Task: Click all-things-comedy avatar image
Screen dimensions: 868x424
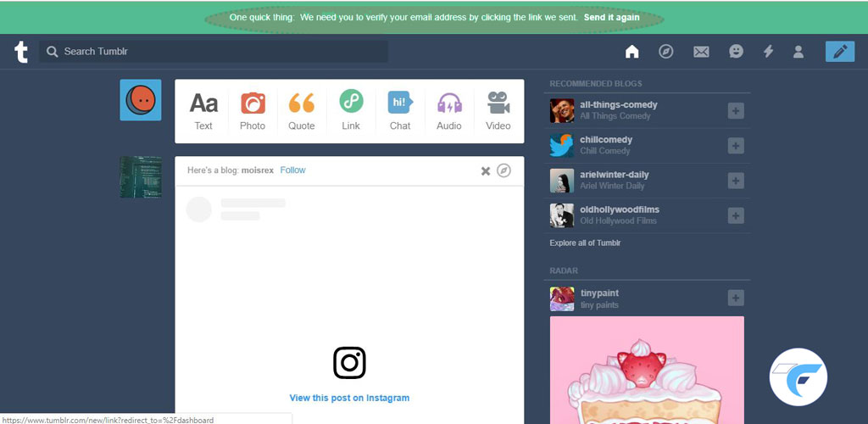Action: (x=562, y=111)
